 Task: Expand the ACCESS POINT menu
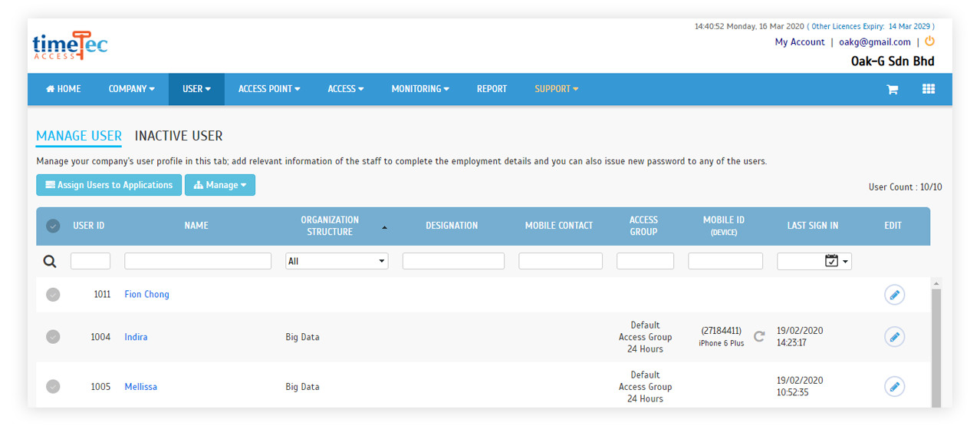coord(269,89)
